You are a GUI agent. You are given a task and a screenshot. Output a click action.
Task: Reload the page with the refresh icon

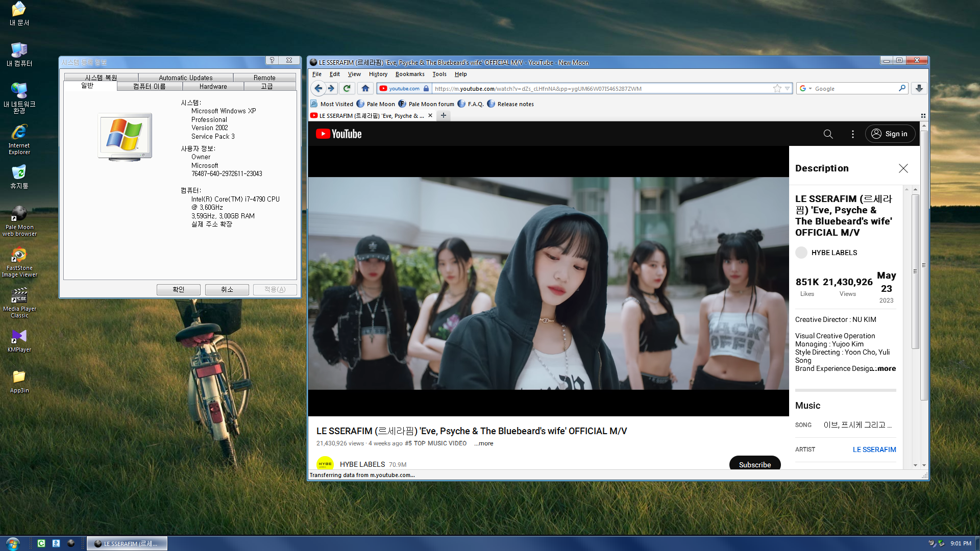(347, 88)
